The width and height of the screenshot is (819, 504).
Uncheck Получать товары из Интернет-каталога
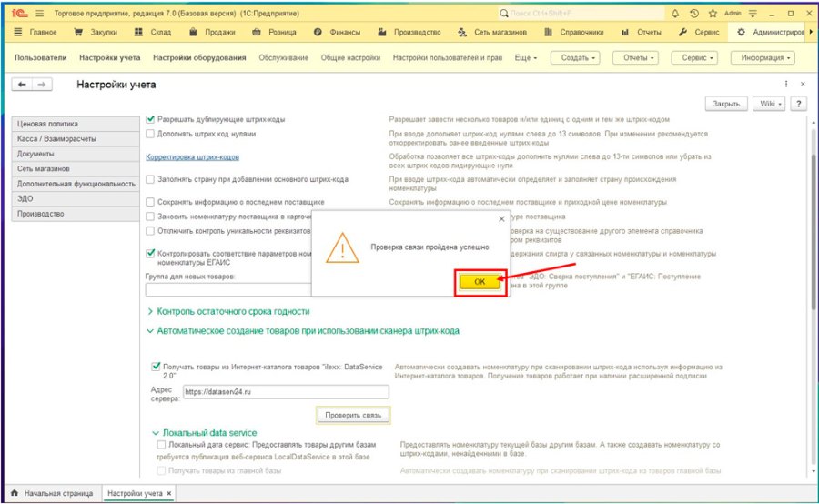156,367
